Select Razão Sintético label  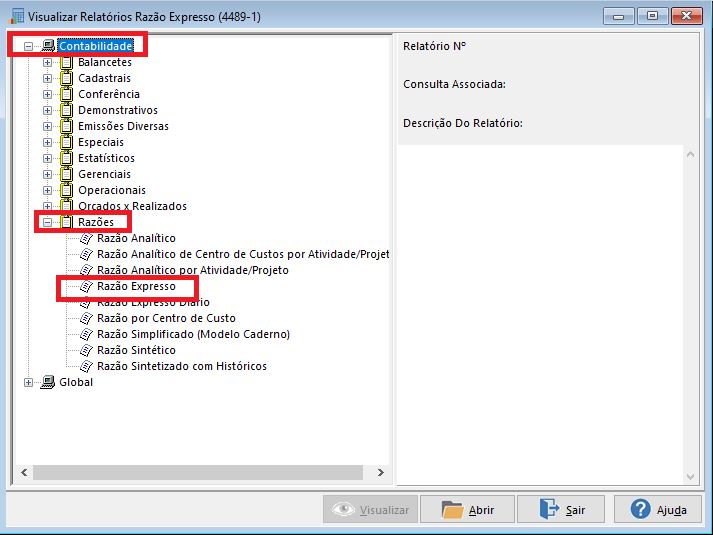(x=136, y=350)
